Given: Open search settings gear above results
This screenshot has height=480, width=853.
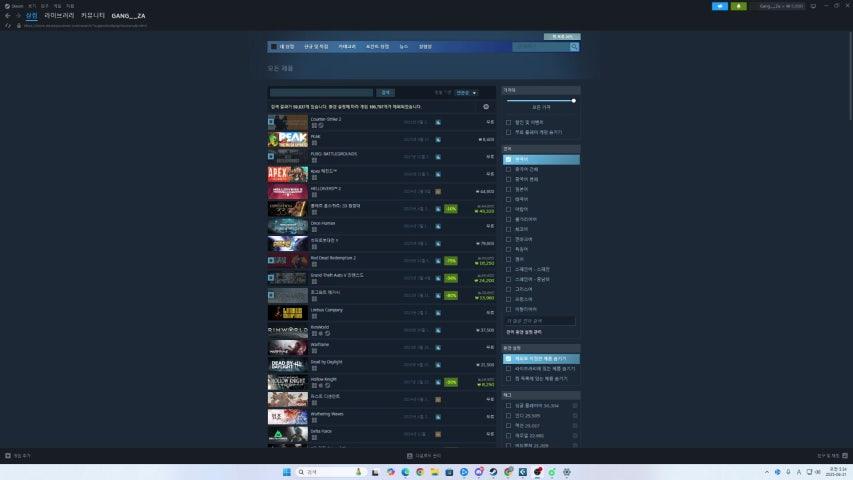Looking at the screenshot, I should coord(486,107).
